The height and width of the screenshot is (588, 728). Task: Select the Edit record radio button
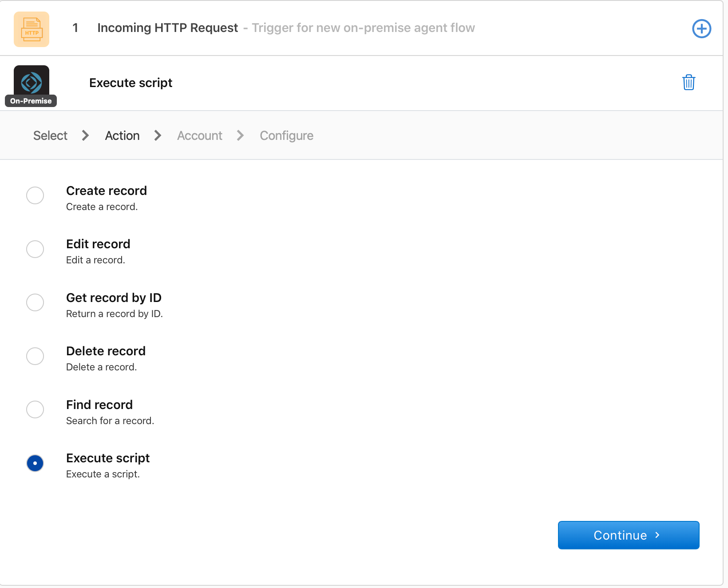click(35, 249)
